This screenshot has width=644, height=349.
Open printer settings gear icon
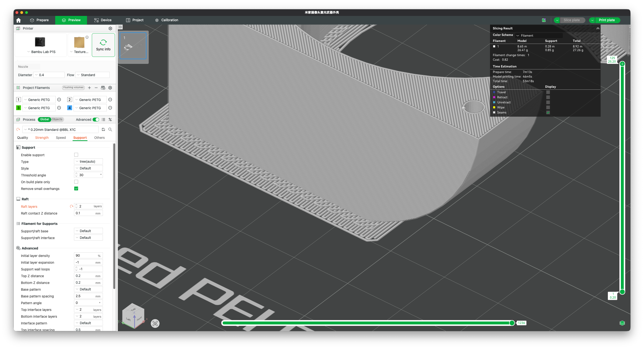pyautogui.click(x=110, y=28)
